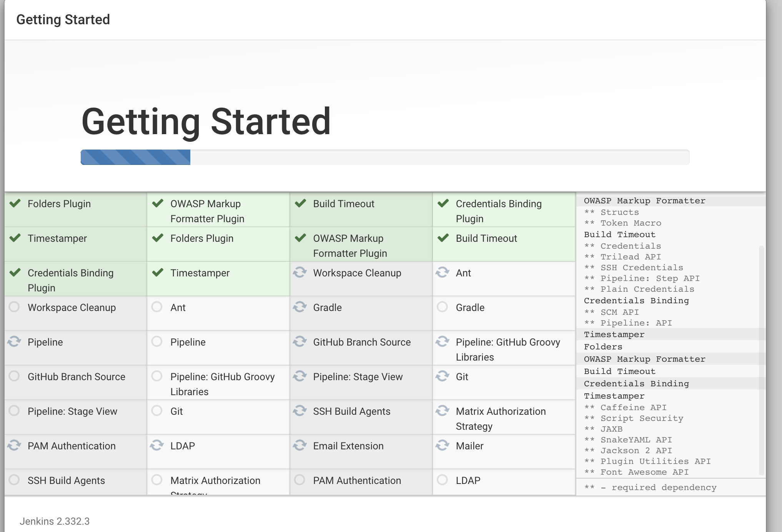Click the spinner icon beside Pipeline
The image size is (782, 532).
coord(14,342)
